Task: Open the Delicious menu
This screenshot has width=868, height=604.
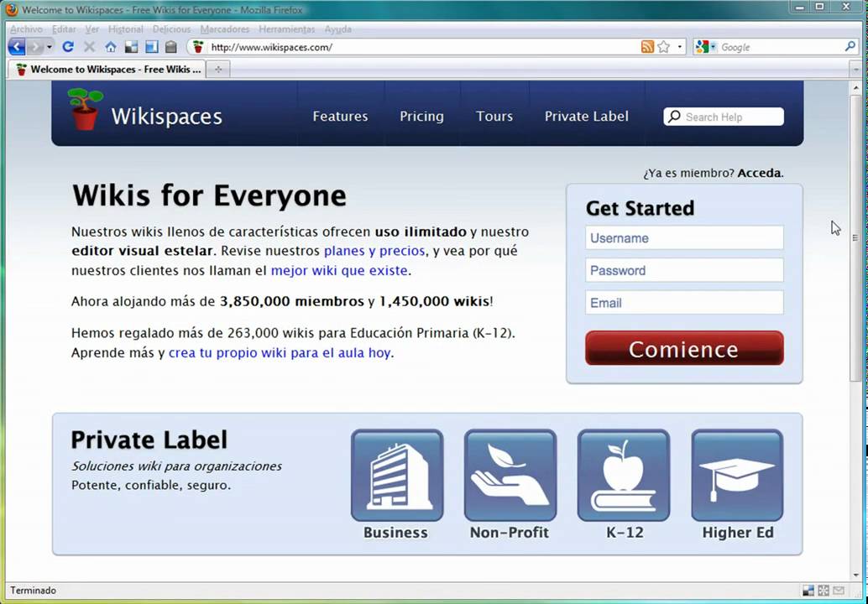Action: (x=171, y=29)
